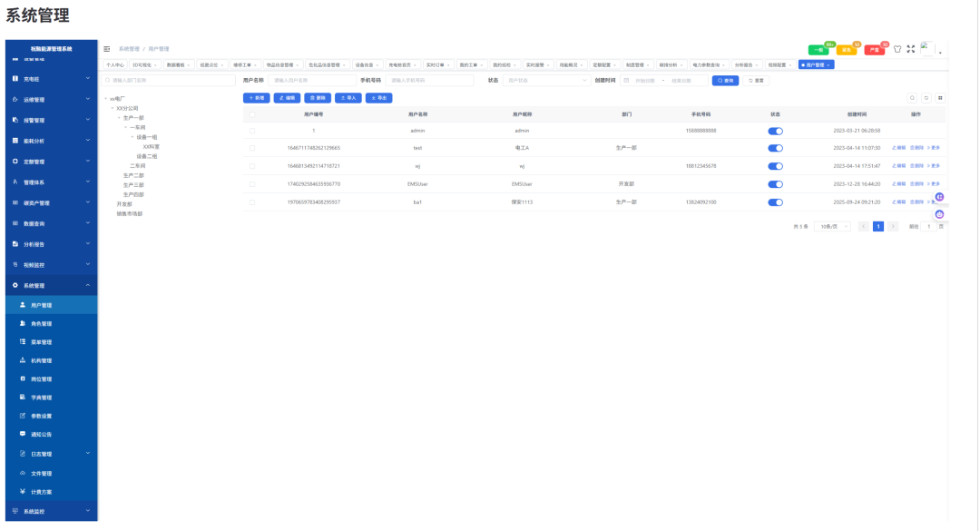Click the table column settings icon

point(940,98)
